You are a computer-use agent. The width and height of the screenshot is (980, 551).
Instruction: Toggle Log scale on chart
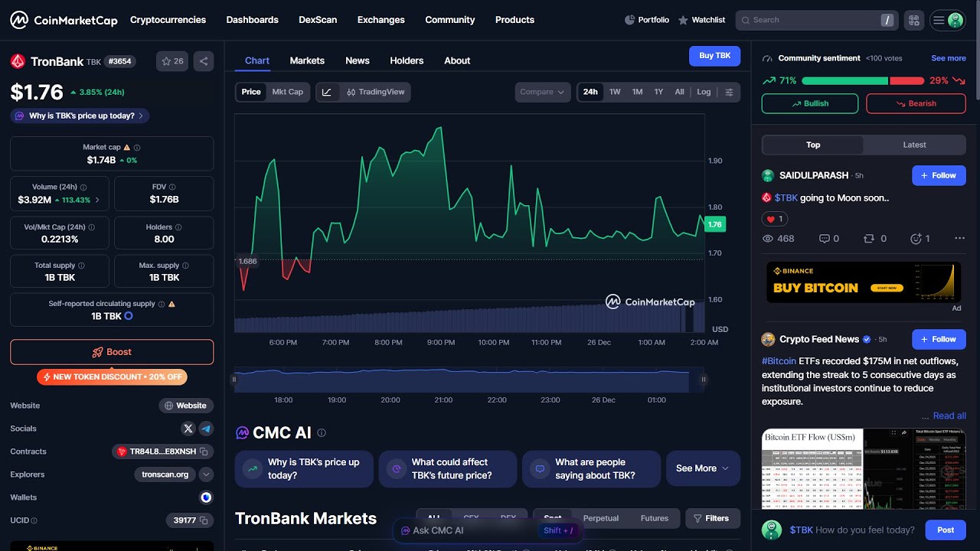tap(704, 92)
